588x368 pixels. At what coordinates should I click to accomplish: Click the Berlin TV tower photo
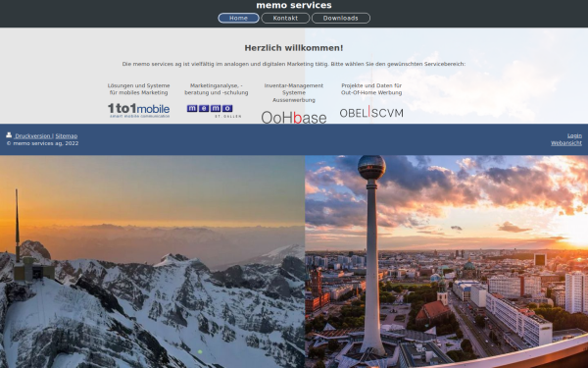point(446,262)
